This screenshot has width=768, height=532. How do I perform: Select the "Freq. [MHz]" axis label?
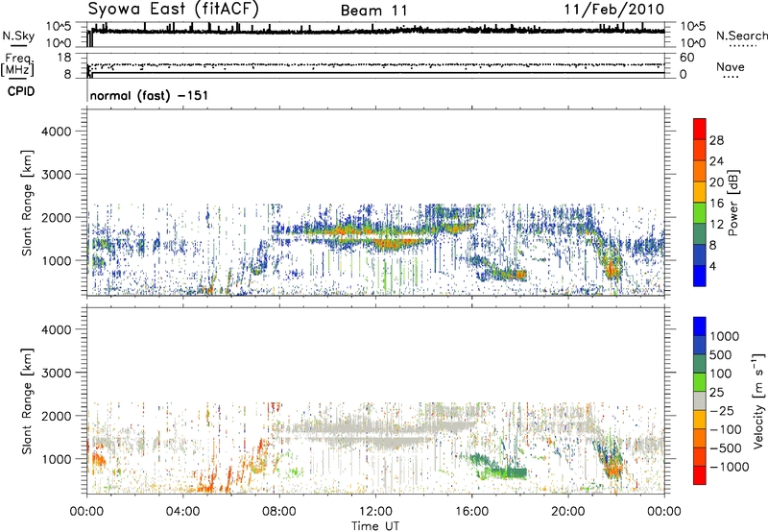coord(18,64)
